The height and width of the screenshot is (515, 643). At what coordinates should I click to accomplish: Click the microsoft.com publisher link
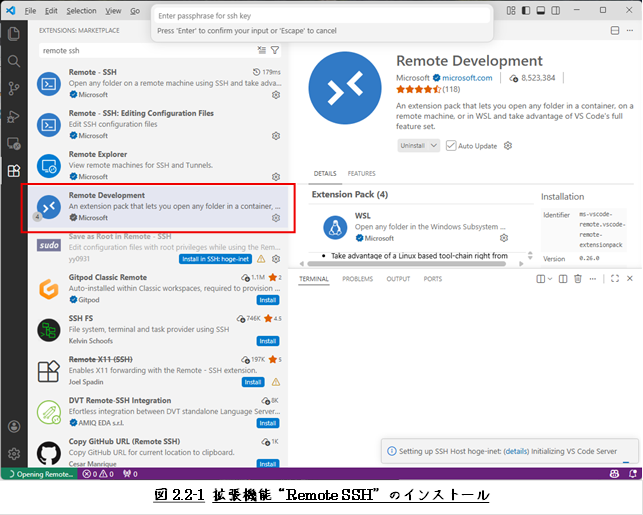(x=465, y=78)
